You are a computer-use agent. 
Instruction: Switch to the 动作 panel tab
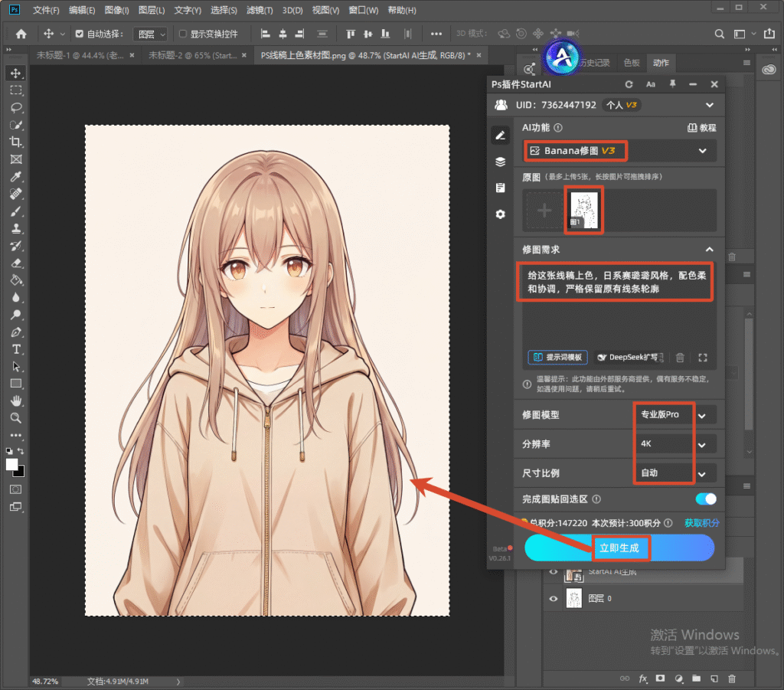click(x=661, y=63)
